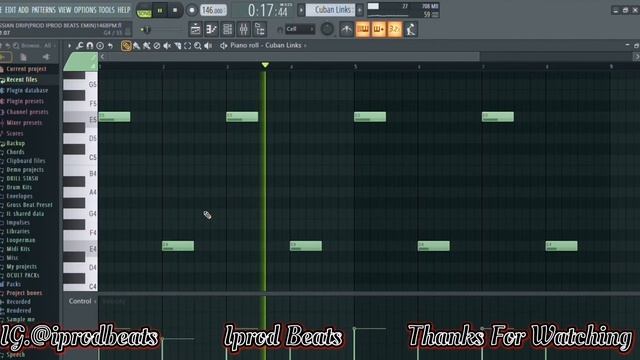Open the Cuban Links pattern selector
Image resolution: width=640 pixels, height=360 pixels.
tap(331, 10)
